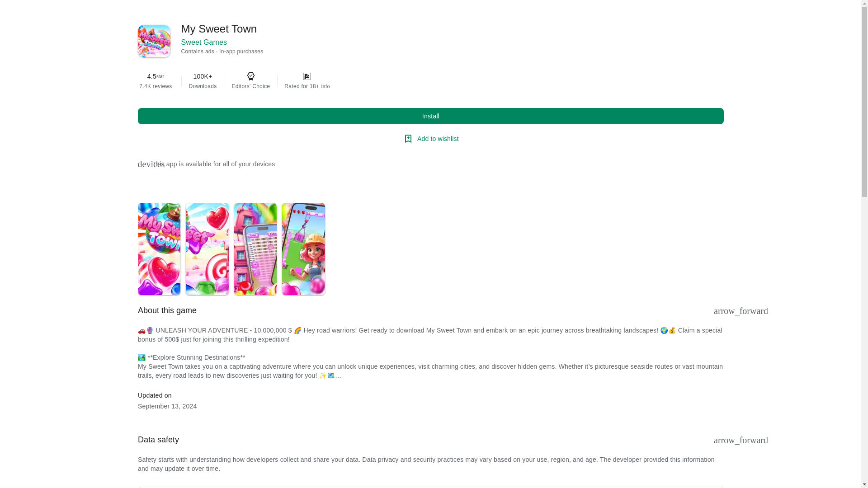This screenshot has width=868, height=488.
Task: Click the devices icon next to availability text
Action: pyautogui.click(x=151, y=164)
